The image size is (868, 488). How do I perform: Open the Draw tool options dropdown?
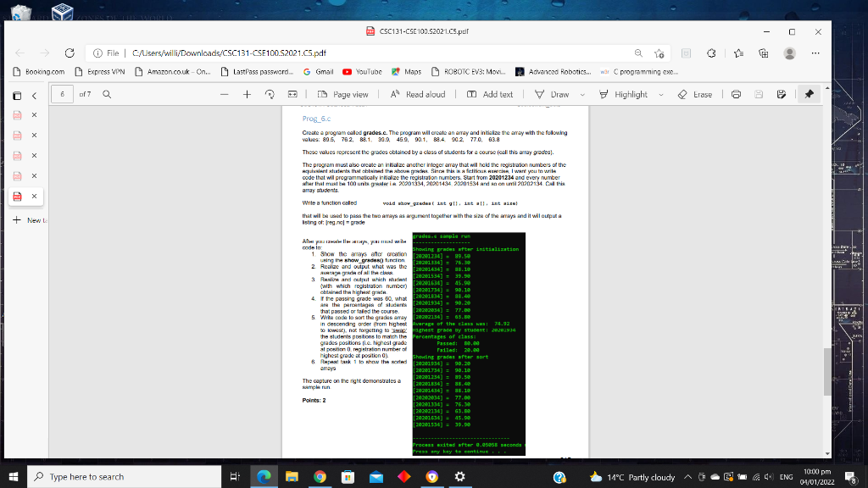click(x=582, y=95)
